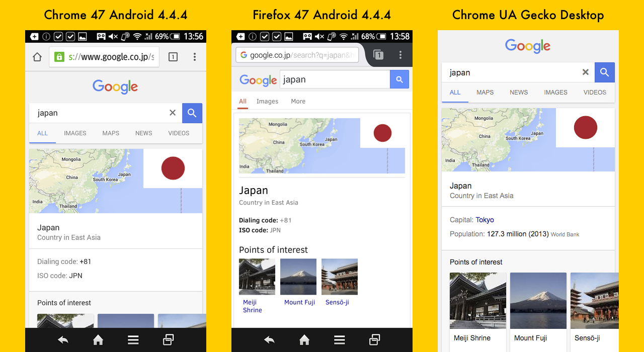
Task: Click the desktop blue search button
Action: [604, 72]
